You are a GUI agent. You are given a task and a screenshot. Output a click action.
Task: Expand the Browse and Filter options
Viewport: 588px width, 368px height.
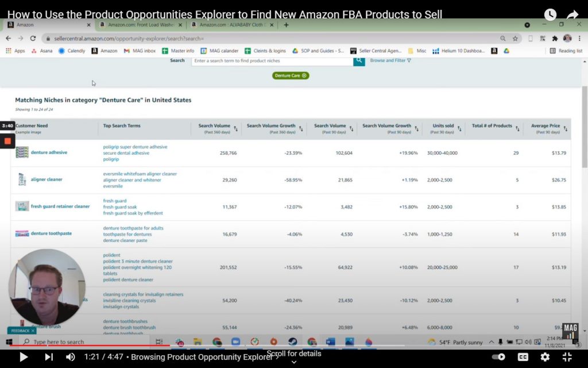click(390, 60)
